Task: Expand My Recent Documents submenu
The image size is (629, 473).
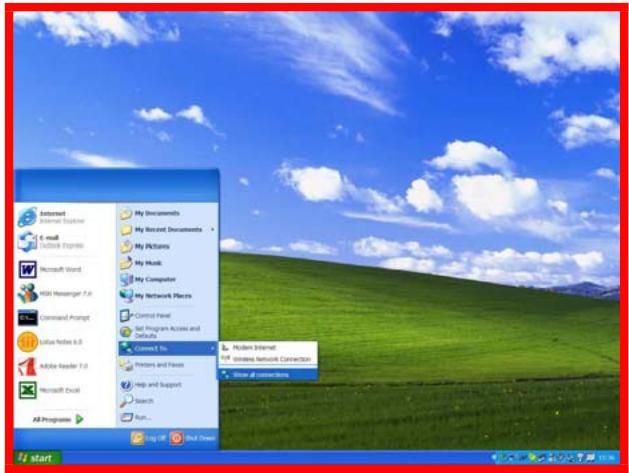Action: [x=168, y=229]
